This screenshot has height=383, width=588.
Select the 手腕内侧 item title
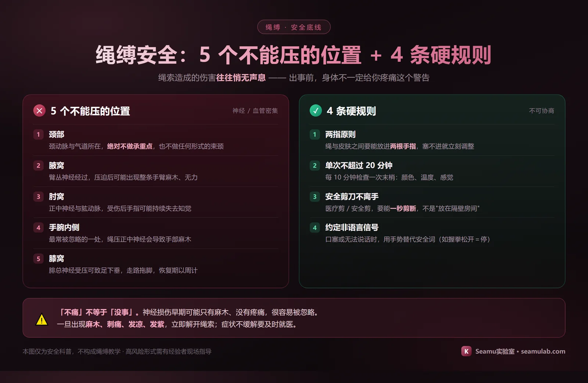[64, 228]
